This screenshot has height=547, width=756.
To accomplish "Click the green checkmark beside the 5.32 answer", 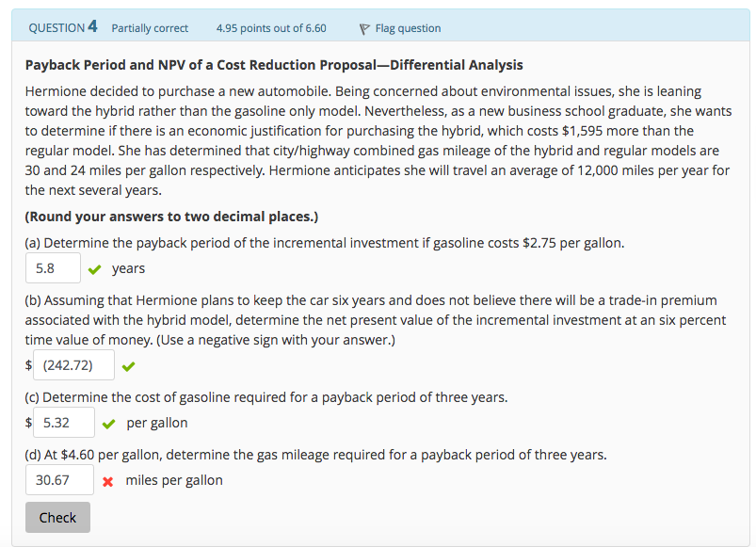I will click(x=109, y=424).
